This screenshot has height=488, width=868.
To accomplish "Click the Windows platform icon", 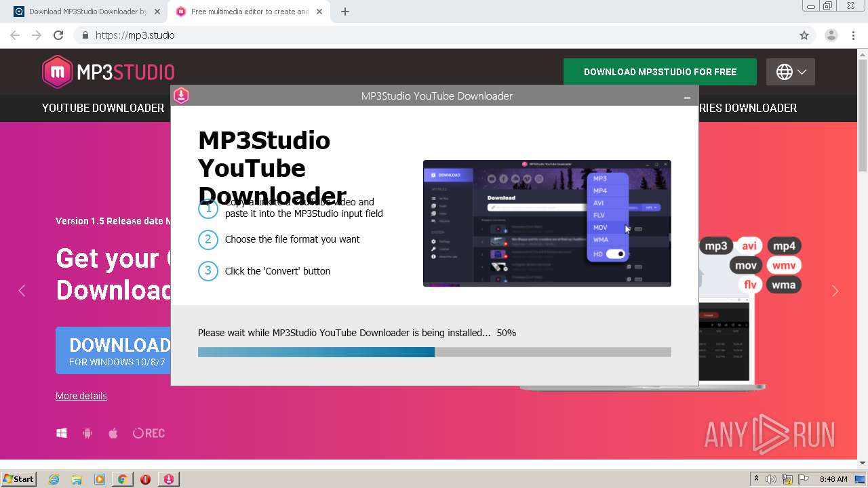I will 62,433.
